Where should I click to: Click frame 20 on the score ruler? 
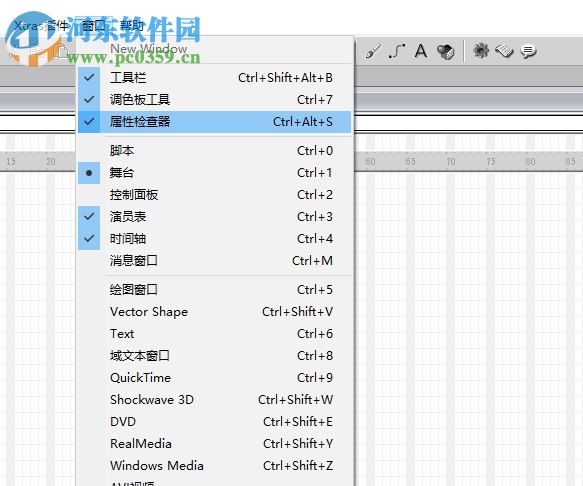click(x=51, y=162)
